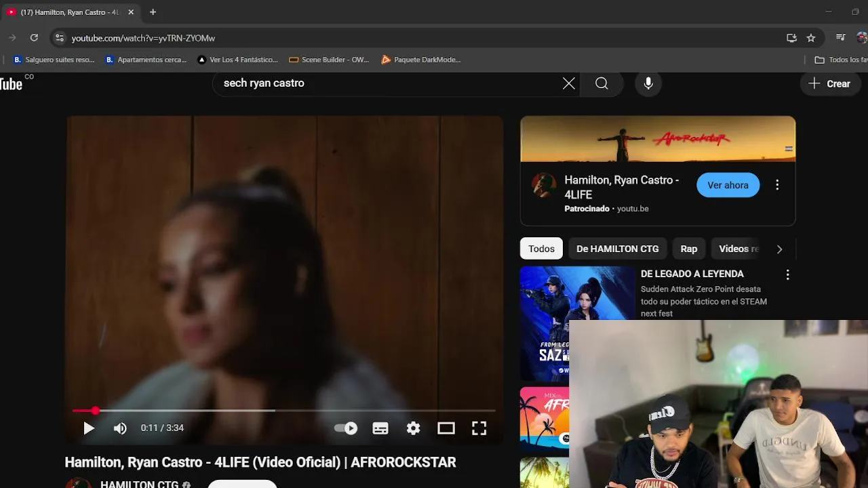The image size is (868, 488).
Task: Show more filter chips with the arrow
Action: pyautogui.click(x=779, y=249)
